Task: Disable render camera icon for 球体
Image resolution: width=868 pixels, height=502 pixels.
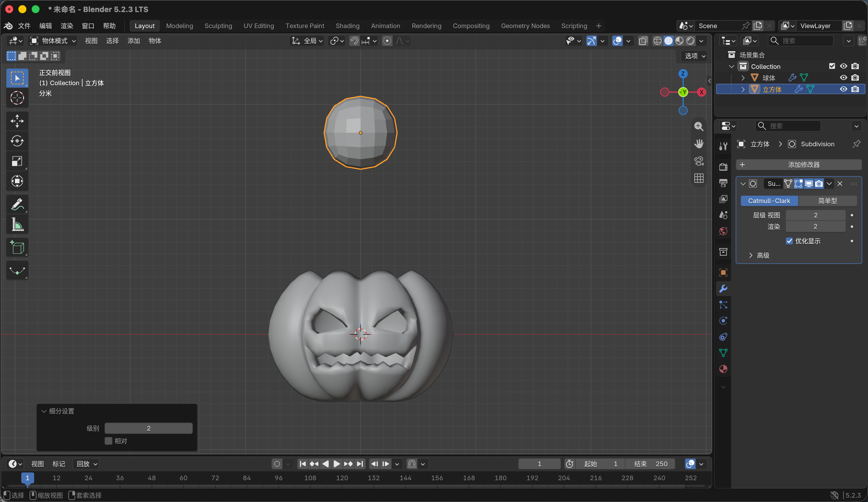Action: coord(855,78)
